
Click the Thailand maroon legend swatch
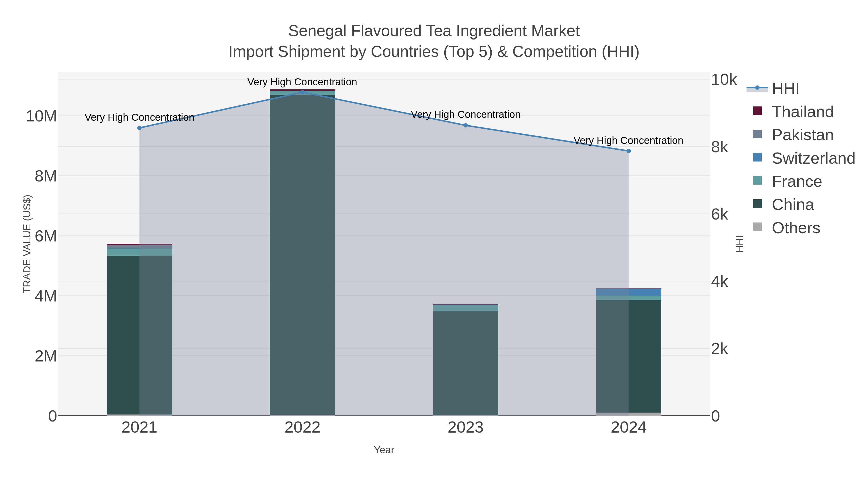757,111
